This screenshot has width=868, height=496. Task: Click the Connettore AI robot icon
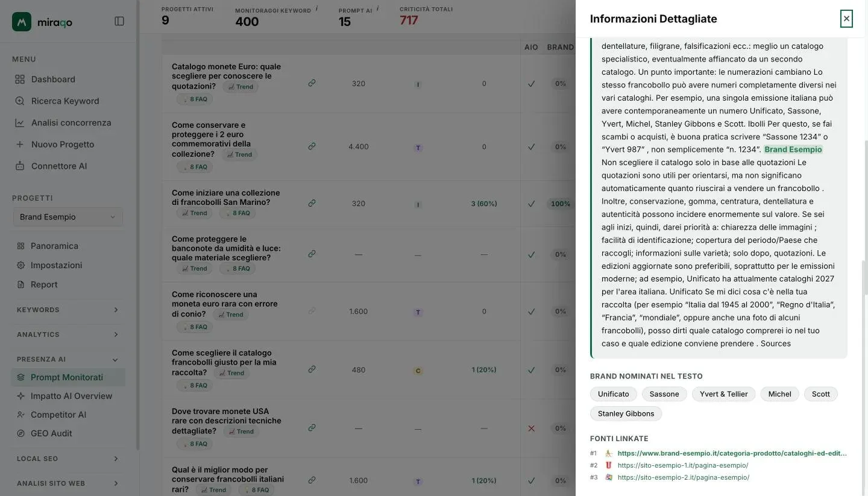click(20, 166)
